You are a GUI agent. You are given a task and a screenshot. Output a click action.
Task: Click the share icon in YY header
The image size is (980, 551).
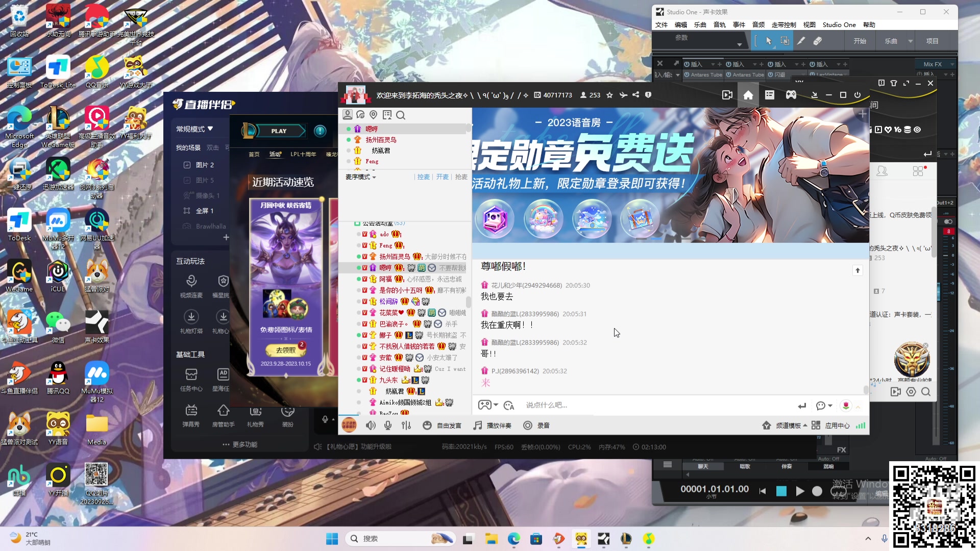coord(635,95)
